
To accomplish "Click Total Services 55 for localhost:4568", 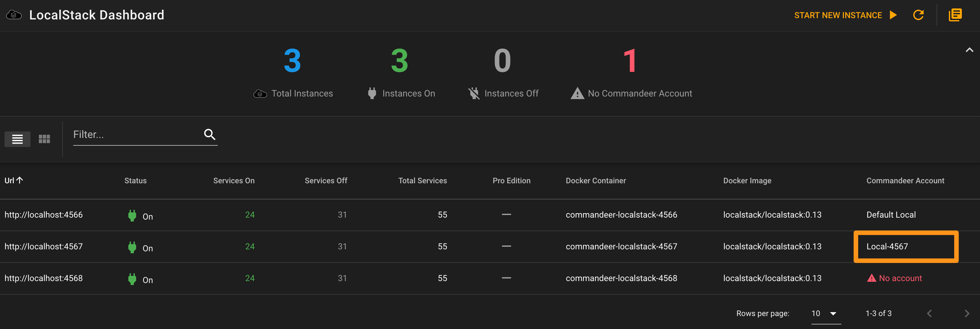I will [x=442, y=278].
